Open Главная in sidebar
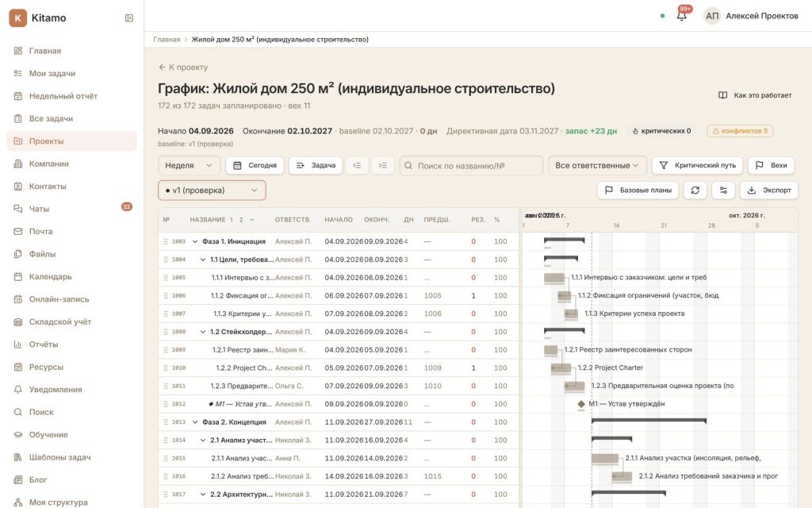 click(72, 51)
